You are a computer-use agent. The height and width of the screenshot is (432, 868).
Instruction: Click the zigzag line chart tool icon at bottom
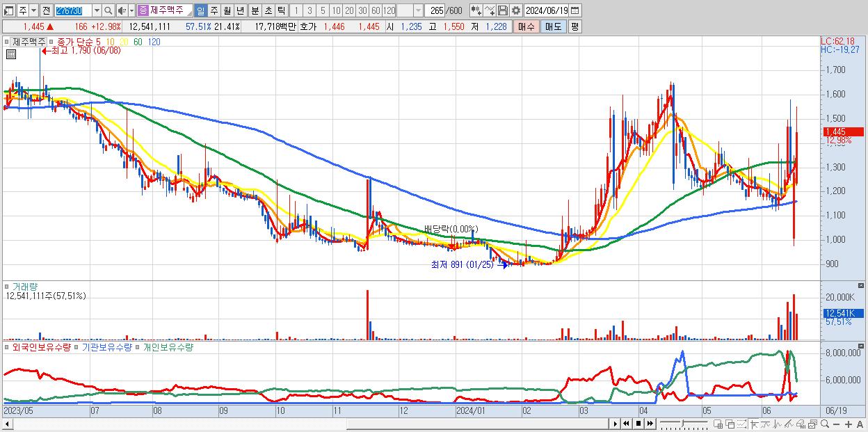pyautogui.click(x=777, y=424)
